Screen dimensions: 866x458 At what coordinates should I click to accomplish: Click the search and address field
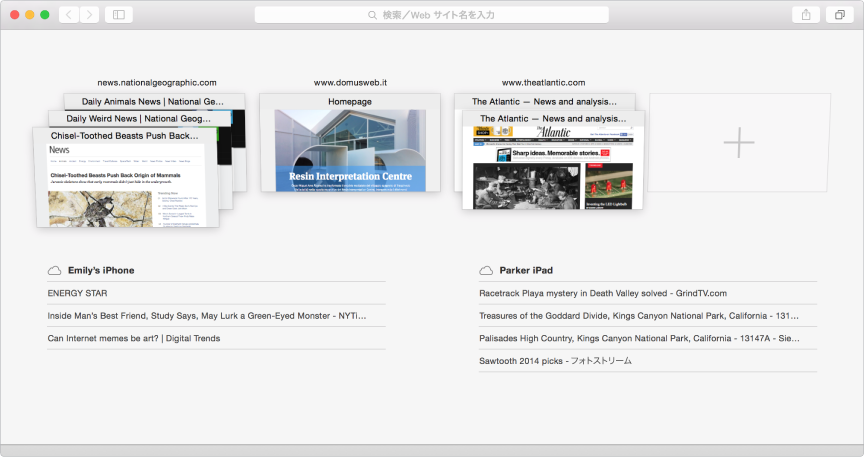pos(431,15)
